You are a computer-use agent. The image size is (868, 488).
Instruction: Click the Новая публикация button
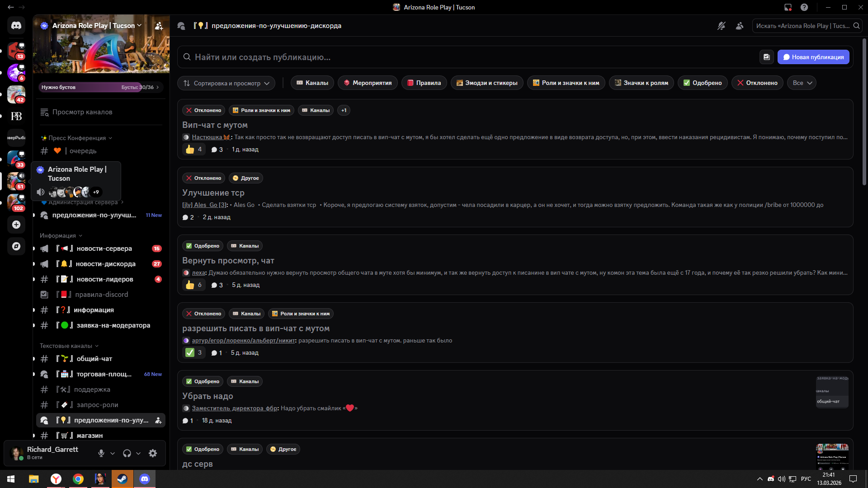pyautogui.click(x=813, y=57)
